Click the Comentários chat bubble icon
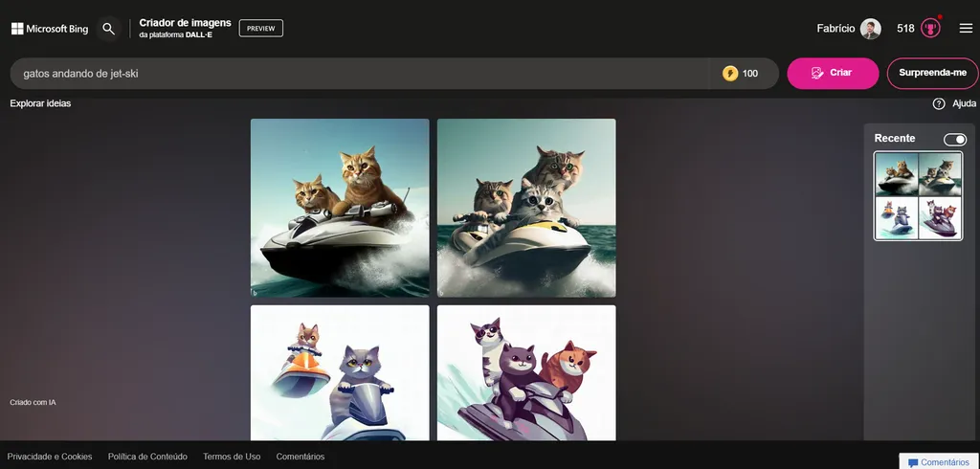This screenshot has width=980, height=469. tap(913, 462)
